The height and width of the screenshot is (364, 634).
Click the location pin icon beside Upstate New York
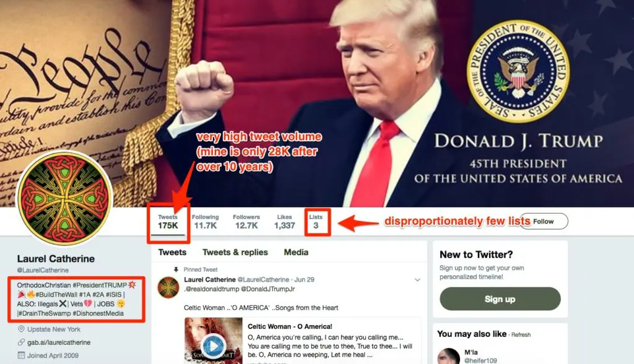21,329
